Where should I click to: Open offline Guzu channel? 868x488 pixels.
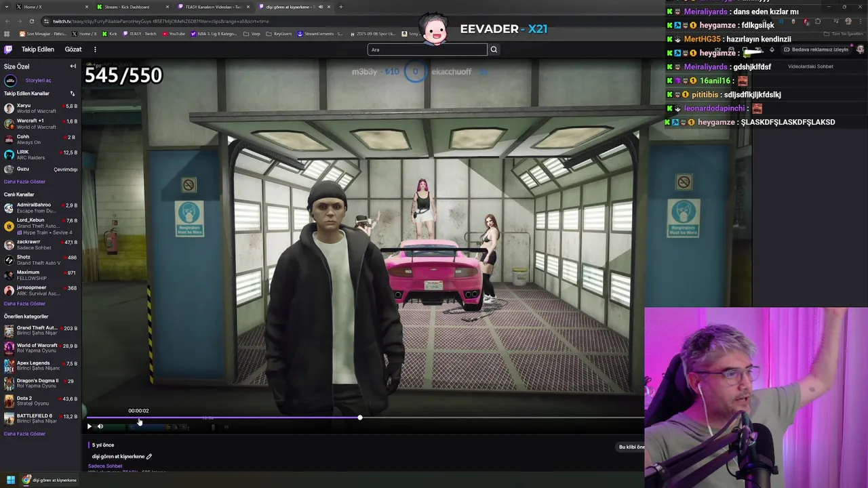click(x=41, y=169)
